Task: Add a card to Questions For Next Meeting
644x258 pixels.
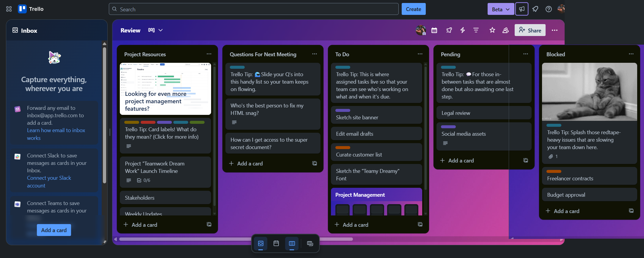Action: (246, 163)
